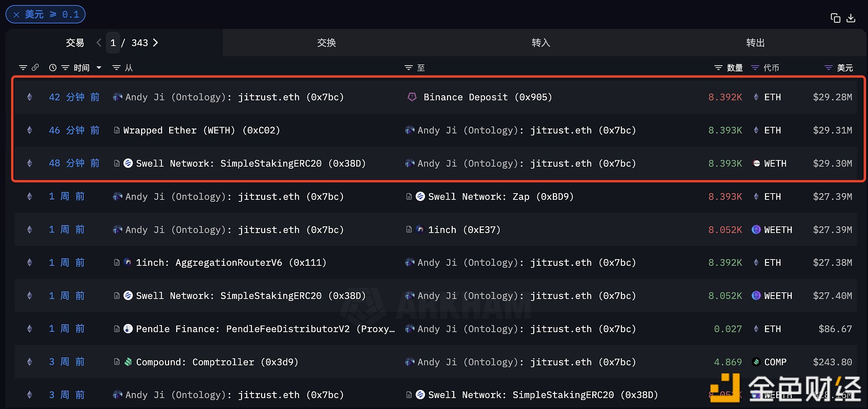This screenshot has width=868, height=409.
Task: Open the 数量 column filter
Action: 718,68
